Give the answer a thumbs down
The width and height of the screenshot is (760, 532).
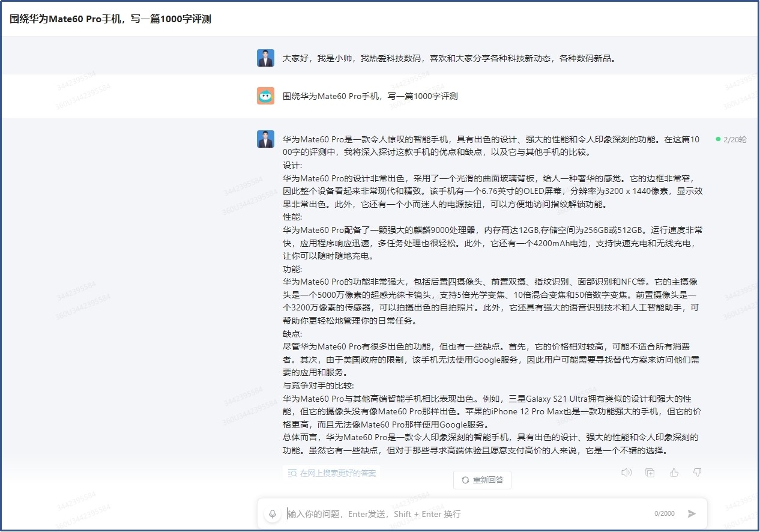(x=697, y=473)
